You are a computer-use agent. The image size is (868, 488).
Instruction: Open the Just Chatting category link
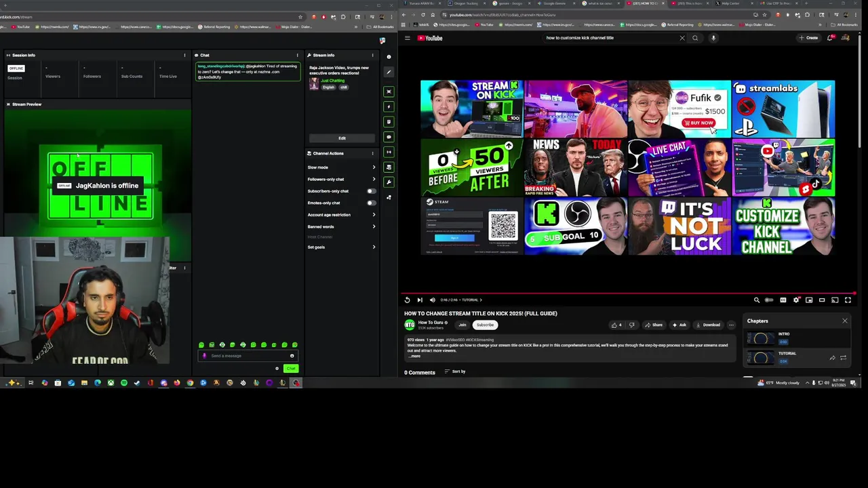pos(332,81)
